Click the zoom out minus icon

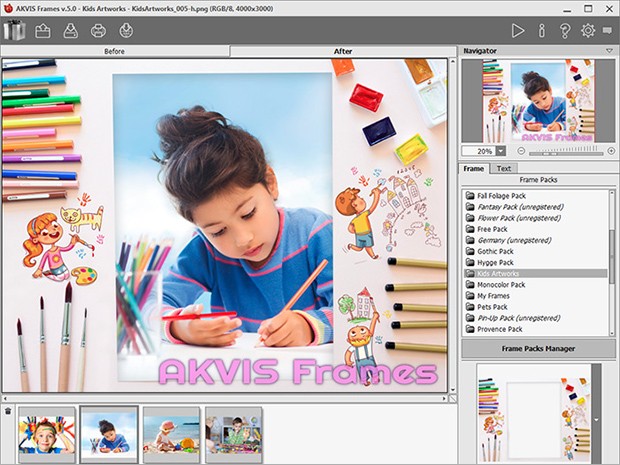521,151
